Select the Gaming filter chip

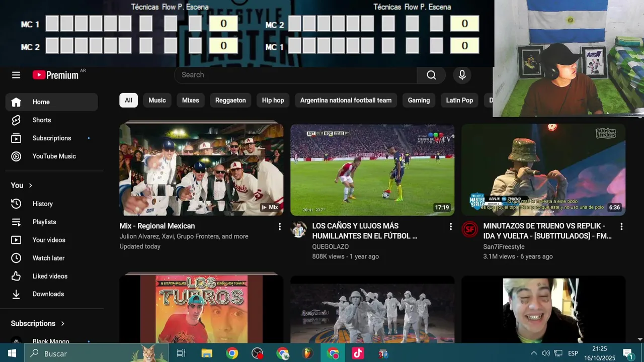click(419, 100)
